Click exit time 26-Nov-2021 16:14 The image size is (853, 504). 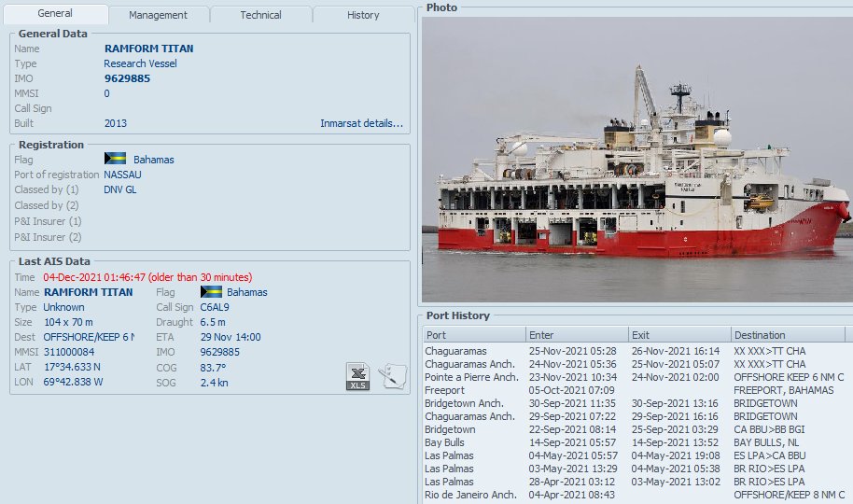pyautogui.click(x=676, y=351)
